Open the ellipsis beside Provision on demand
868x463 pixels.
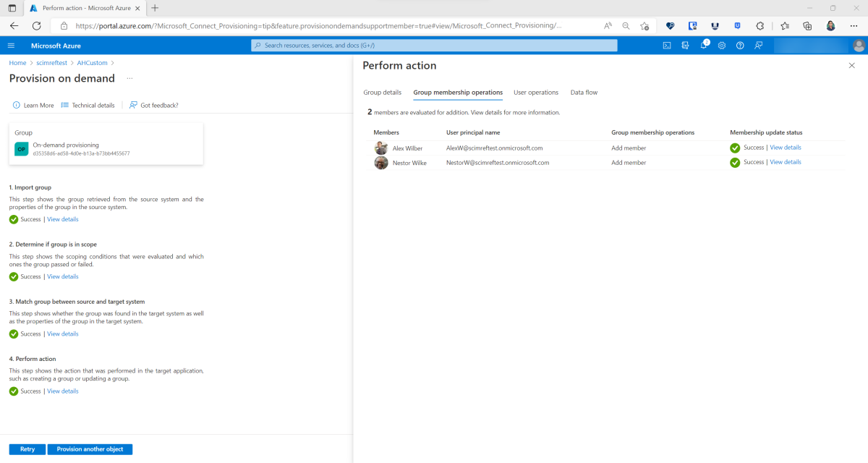(x=130, y=78)
